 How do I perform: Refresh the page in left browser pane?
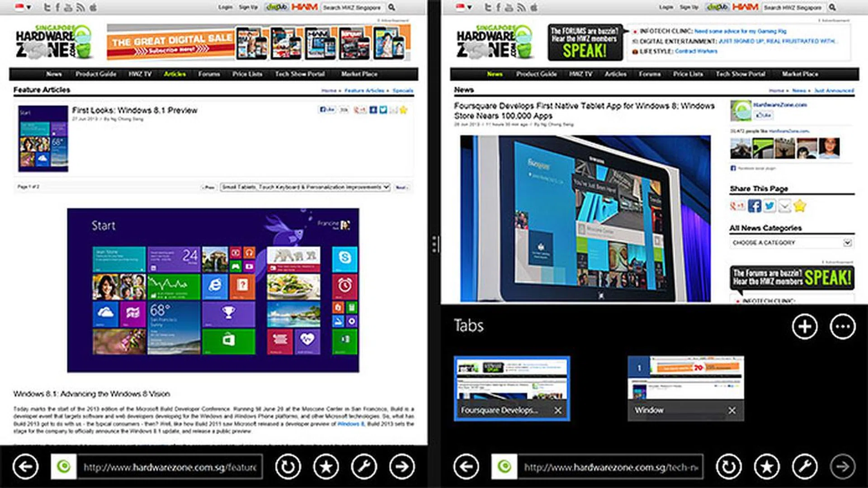pyautogui.click(x=288, y=466)
